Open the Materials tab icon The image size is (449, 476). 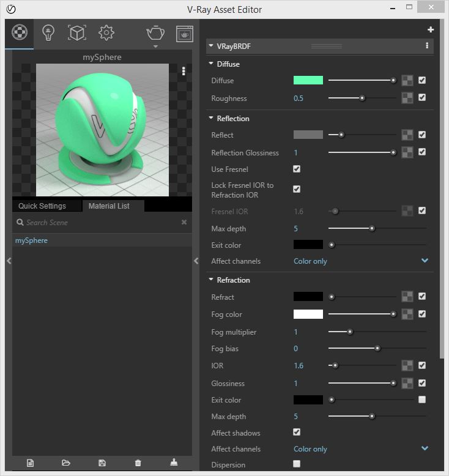[20, 32]
